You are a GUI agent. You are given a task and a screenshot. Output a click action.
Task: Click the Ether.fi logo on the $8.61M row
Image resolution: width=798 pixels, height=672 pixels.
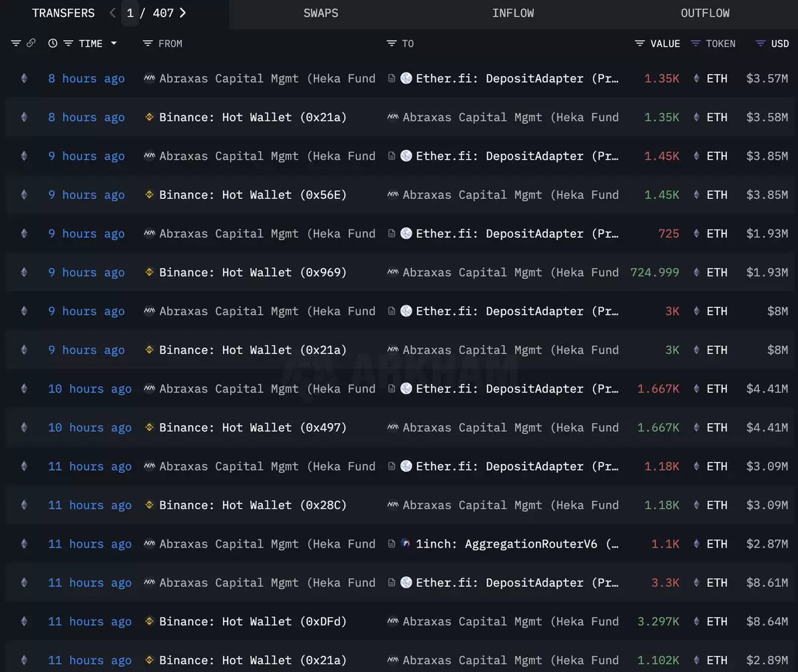pos(406,582)
